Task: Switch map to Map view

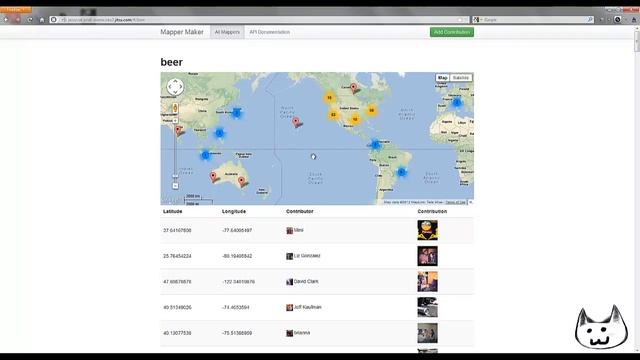Action: (x=442, y=78)
